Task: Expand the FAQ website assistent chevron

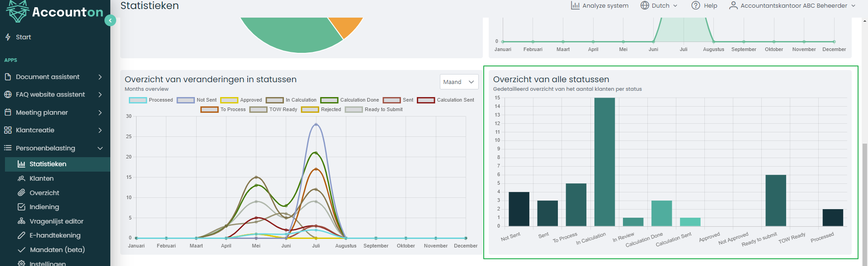Action: [x=100, y=94]
